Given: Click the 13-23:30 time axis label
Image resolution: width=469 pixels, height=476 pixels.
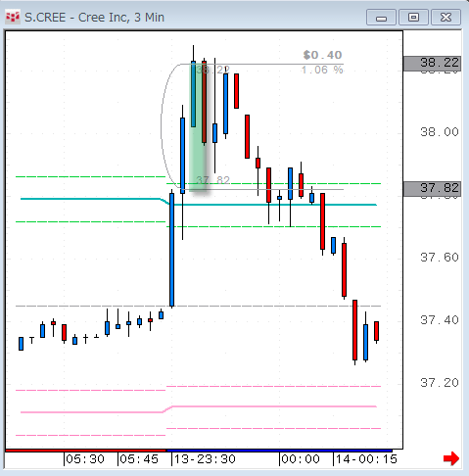Looking at the screenshot, I should pyautogui.click(x=205, y=459).
